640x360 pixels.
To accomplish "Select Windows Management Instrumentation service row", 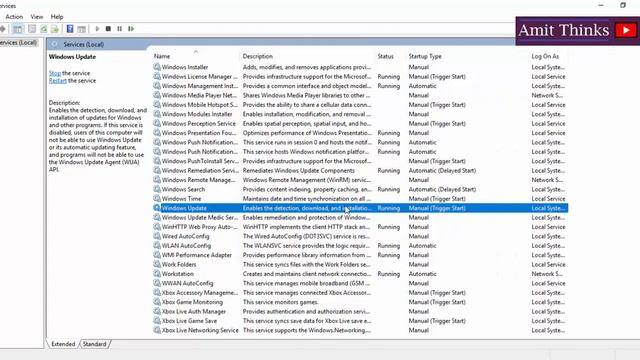I will tap(360, 86).
